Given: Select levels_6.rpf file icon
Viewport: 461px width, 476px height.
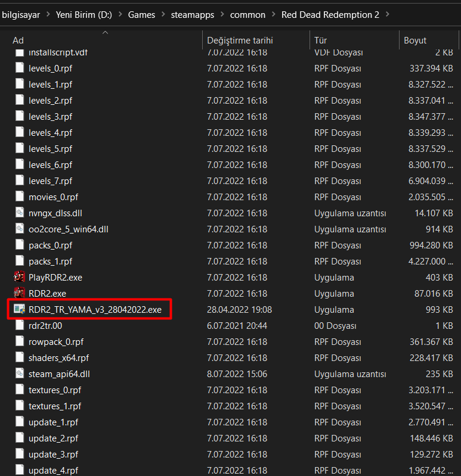Looking at the screenshot, I should click(20, 164).
